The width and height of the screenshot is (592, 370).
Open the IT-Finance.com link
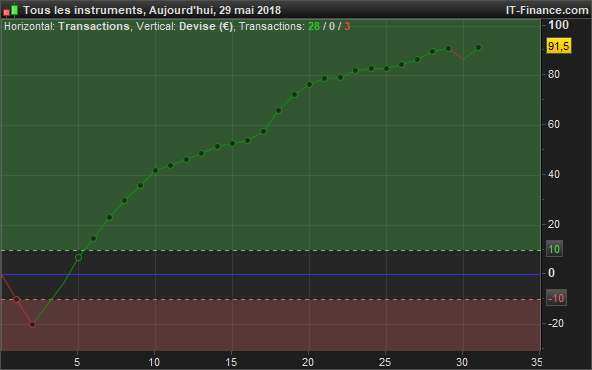(547, 10)
